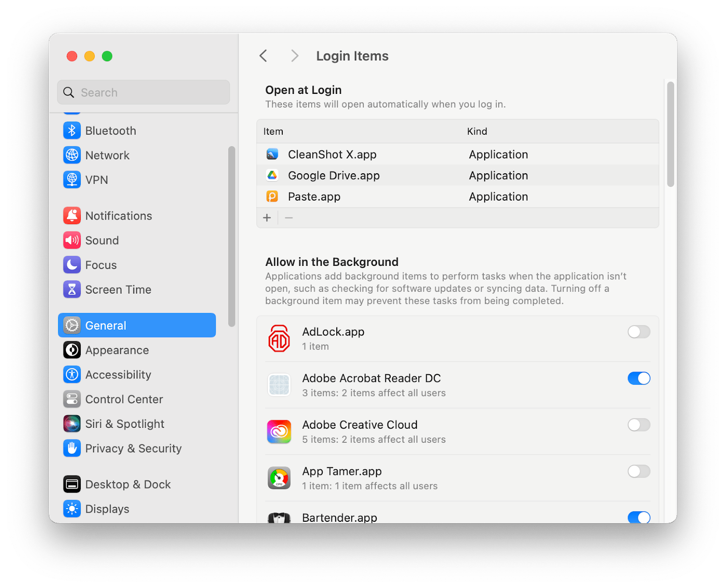The image size is (726, 588).
Task: Select the Network settings icon
Action: coord(72,155)
